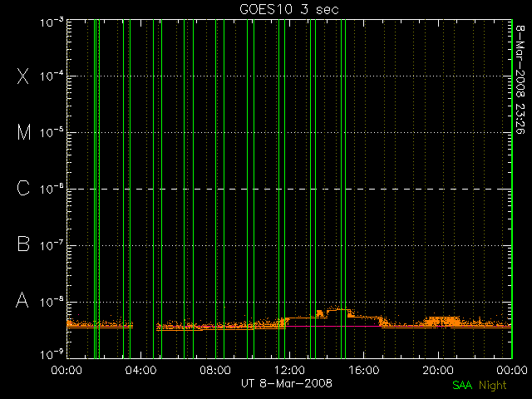Select the C flare class label
Image resolution: width=532 pixels, height=399 pixels.
[23, 188]
